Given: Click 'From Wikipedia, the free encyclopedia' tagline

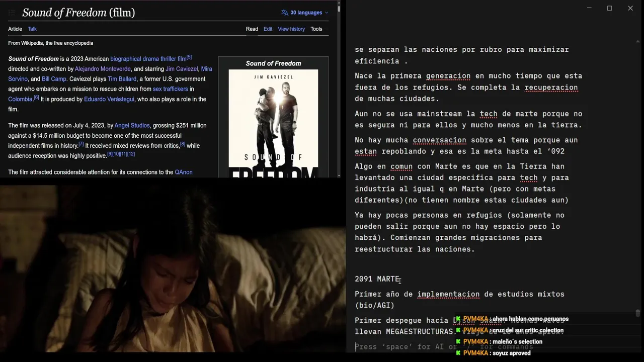Looking at the screenshot, I should 50,43.
